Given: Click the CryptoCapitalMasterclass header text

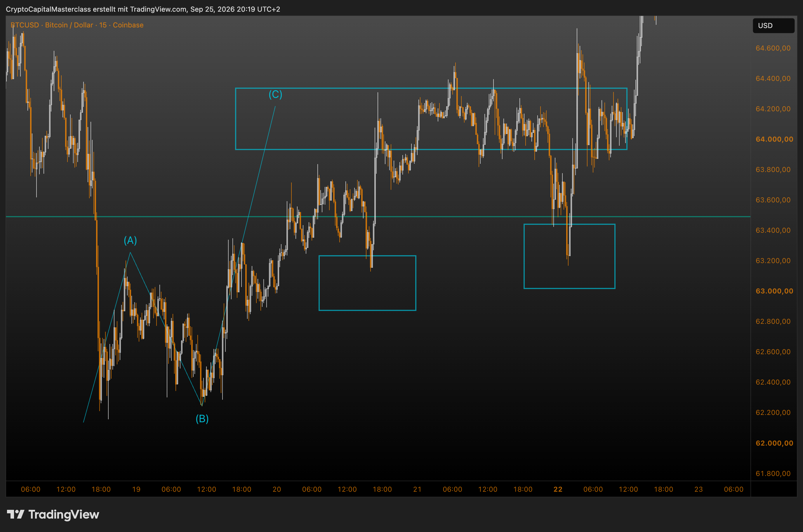Looking at the screenshot, I should coord(143,9).
